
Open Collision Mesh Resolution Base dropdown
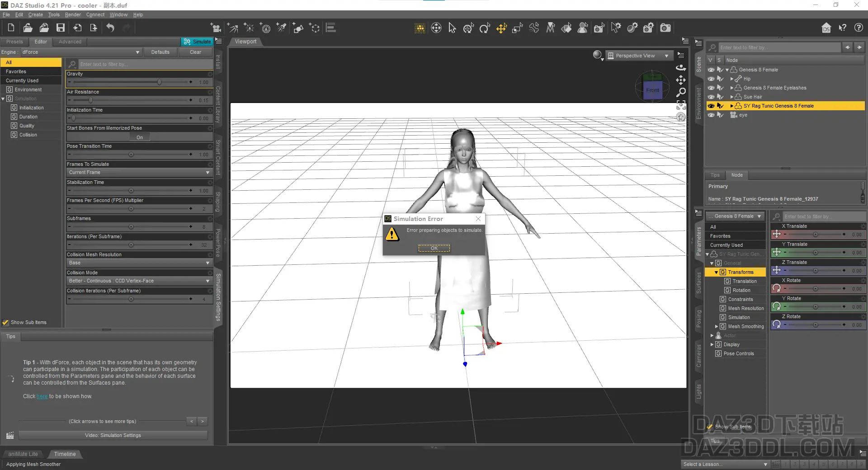[139, 263]
